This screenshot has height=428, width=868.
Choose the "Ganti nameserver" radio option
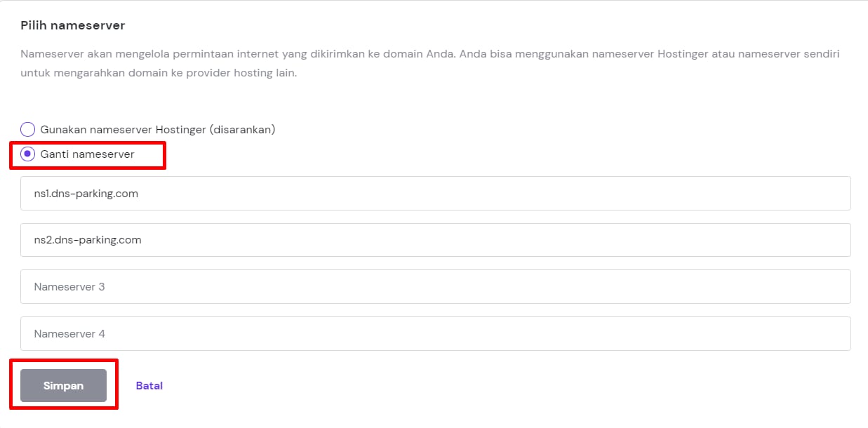point(27,154)
